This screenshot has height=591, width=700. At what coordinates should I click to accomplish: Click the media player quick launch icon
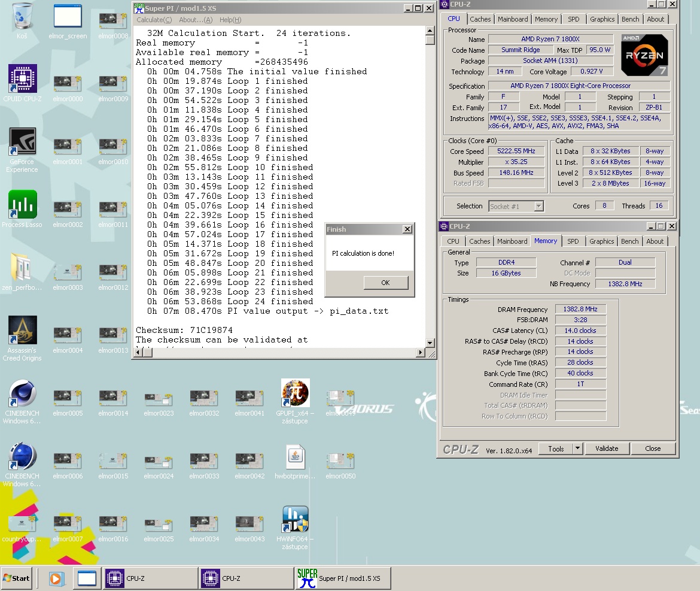pos(56,578)
